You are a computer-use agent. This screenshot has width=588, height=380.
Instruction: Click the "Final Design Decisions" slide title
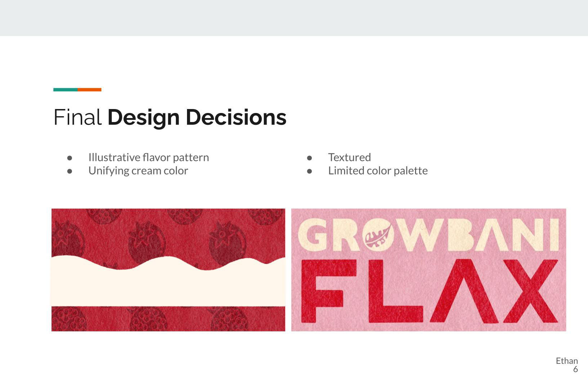click(170, 117)
